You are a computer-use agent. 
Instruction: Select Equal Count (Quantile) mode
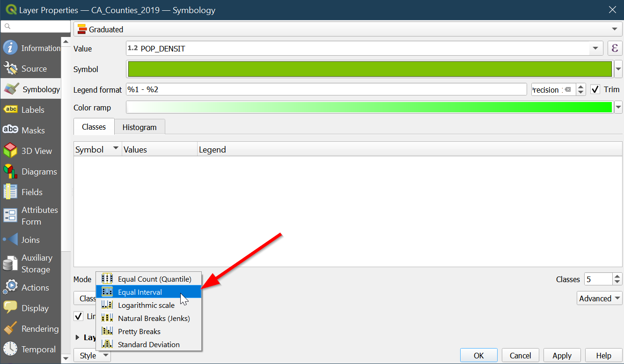(x=154, y=279)
